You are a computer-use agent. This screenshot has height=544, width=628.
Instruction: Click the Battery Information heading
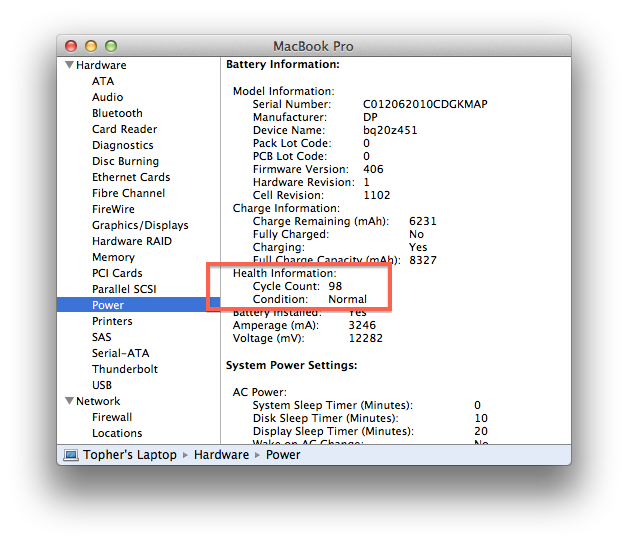coord(283,64)
